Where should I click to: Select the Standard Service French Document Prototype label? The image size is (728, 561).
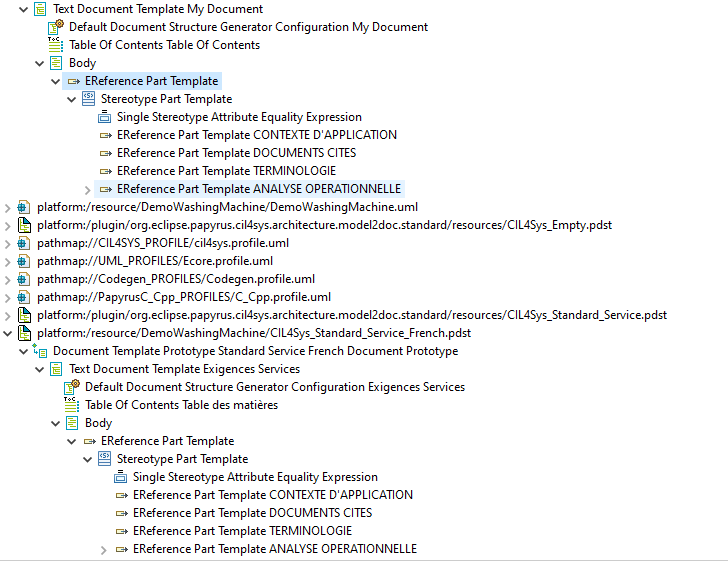[338, 351]
